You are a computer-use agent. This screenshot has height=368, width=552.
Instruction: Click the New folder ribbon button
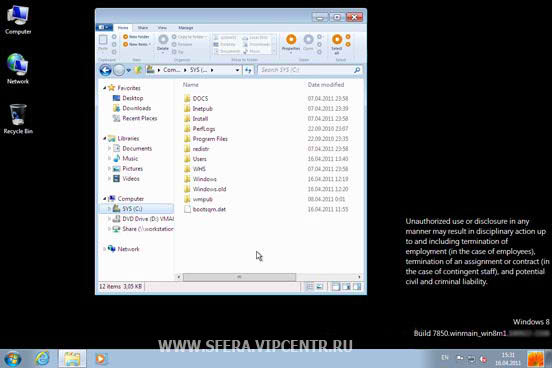(136, 37)
